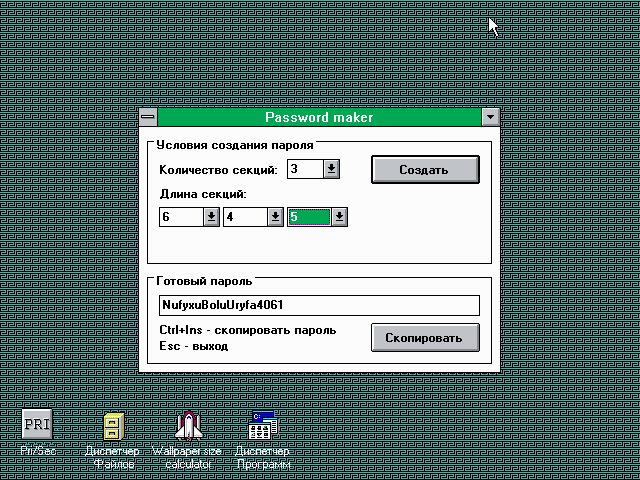640x480 pixels.
Task: Expand the second section length dropdown arrow
Action: 275,216
